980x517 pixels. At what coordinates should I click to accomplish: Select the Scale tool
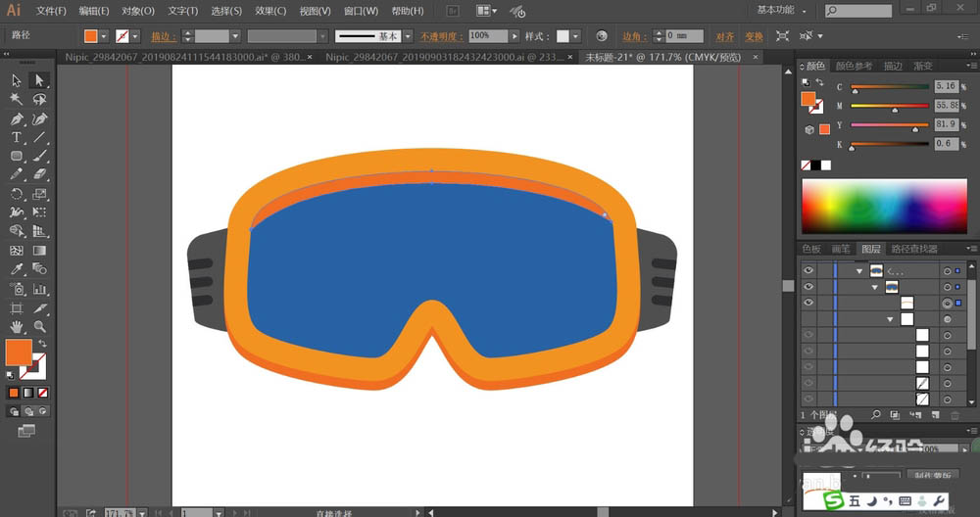[x=39, y=194]
